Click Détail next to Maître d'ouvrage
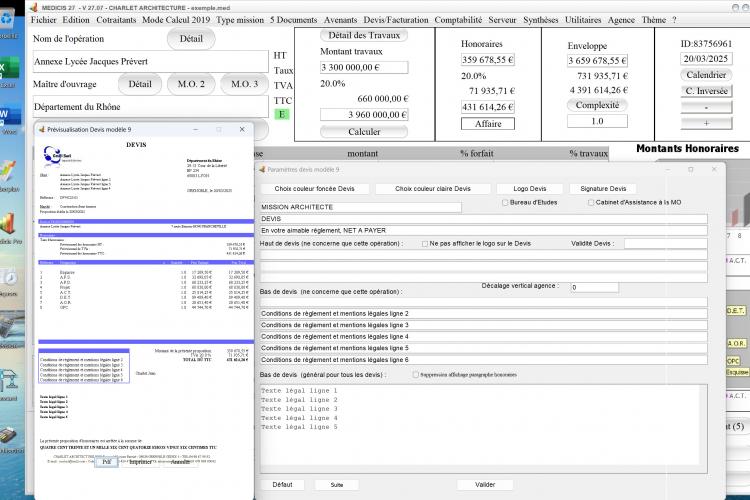Image resolution: width=750 pixels, height=500 pixels. [x=140, y=84]
